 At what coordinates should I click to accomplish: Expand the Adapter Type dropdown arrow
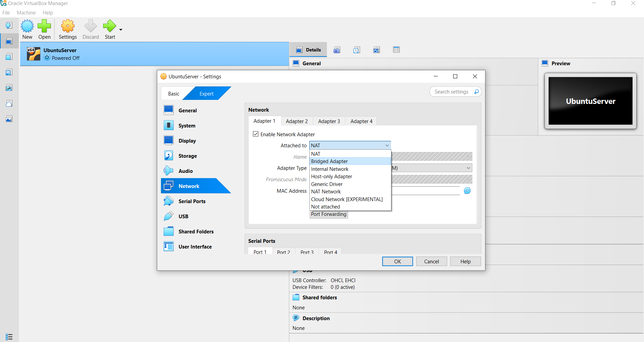(468, 168)
